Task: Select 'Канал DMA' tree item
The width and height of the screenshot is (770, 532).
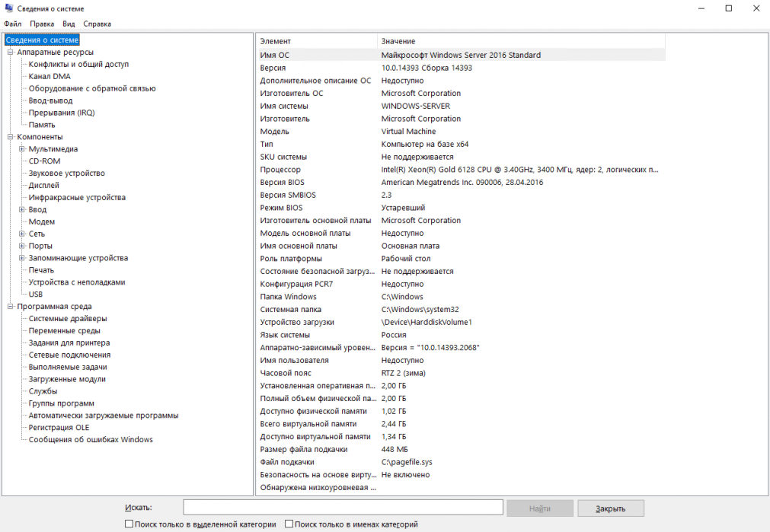Action: coord(50,76)
